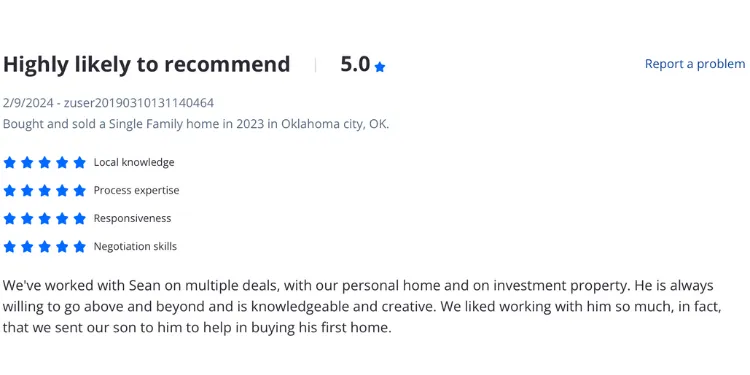Click the Process expertise label

click(x=136, y=190)
